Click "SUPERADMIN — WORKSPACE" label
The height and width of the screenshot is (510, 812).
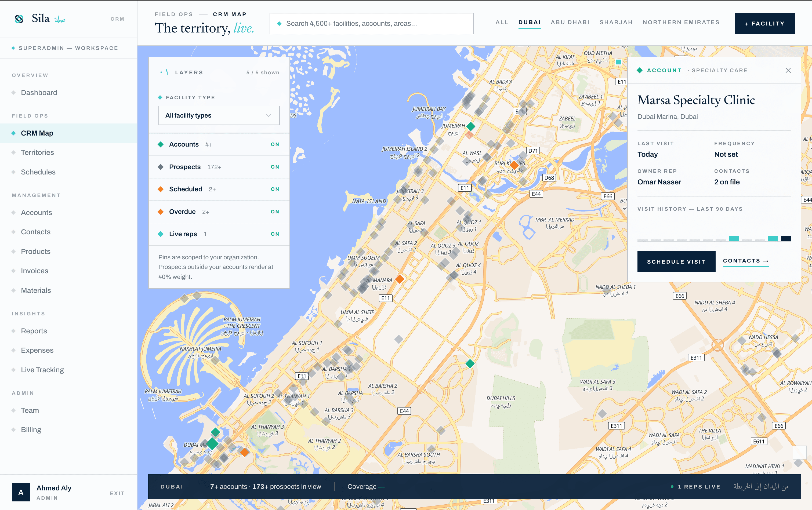point(68,48)
